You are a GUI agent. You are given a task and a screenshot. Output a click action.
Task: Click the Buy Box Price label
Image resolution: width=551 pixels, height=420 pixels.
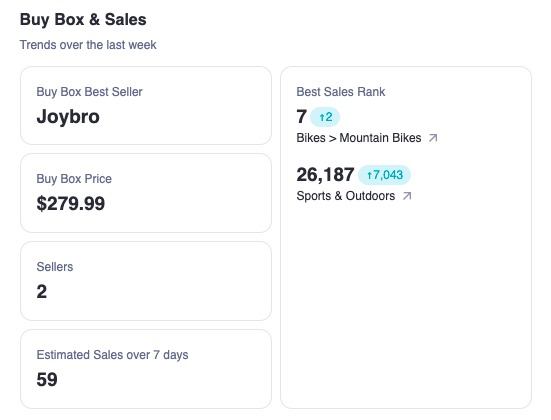tap(74, 179)
